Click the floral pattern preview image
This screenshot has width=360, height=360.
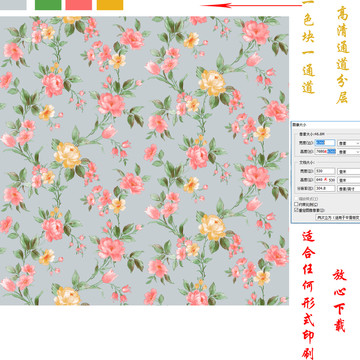click(x=144, y=161)
